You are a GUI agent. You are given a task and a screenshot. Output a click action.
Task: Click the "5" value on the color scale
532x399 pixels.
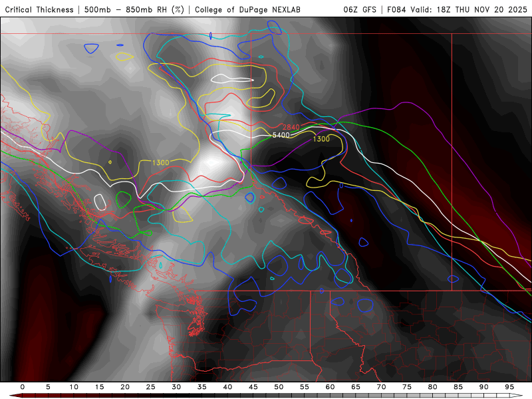48,387
